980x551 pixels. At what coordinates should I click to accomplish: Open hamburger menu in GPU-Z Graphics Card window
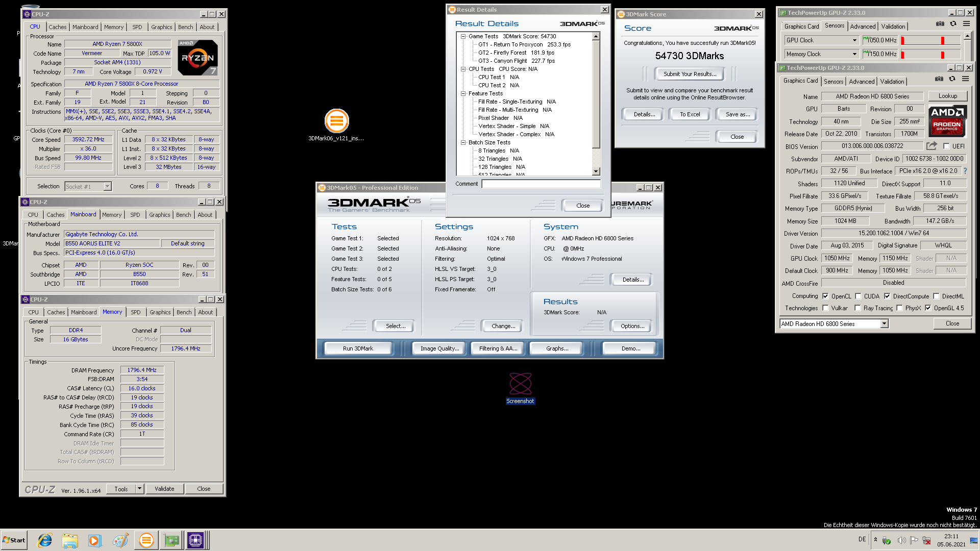click(965, 79)
